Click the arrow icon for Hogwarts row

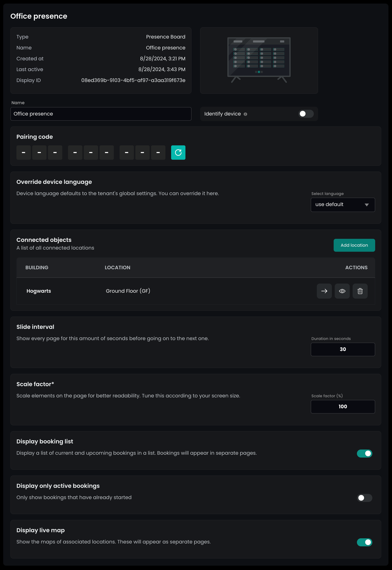324,291
